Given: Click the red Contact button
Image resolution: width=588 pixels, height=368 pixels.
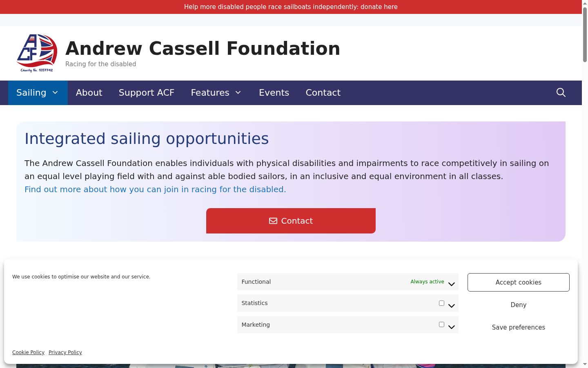Looking at the screenshot, I should pyautogui.click(x=291, y=221).
